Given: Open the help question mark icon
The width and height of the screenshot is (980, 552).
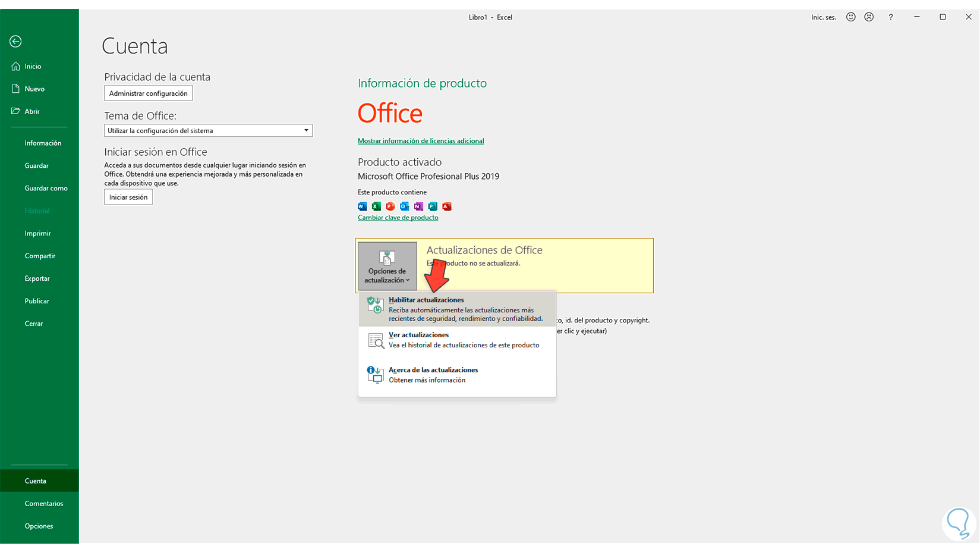Looking at the screenshot, I should [890, 17].
